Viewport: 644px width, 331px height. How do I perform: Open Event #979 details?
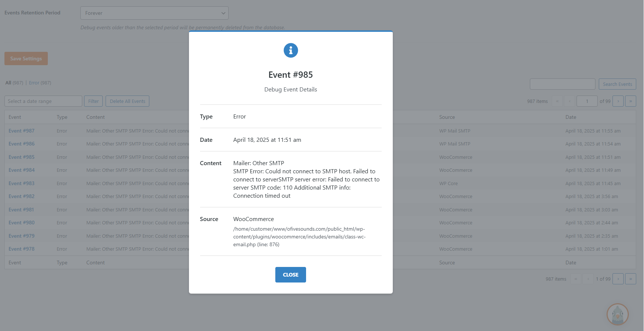pyautogui.click(x=21, y=236)
